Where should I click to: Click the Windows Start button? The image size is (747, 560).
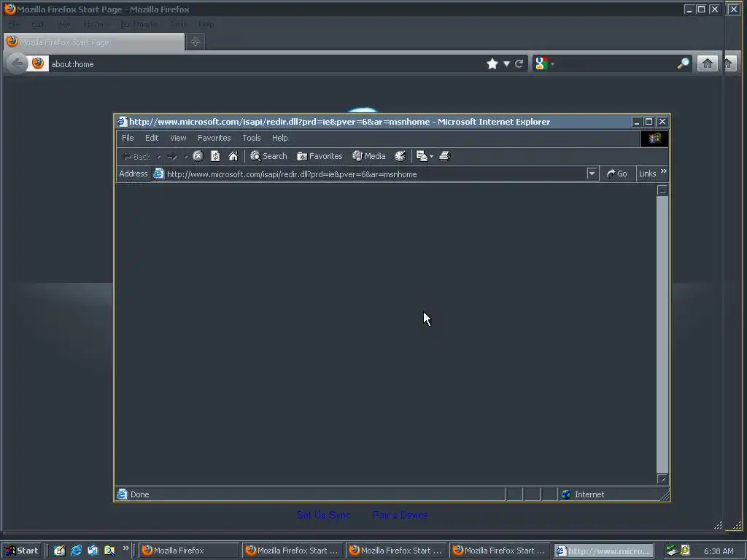point(21,551)
